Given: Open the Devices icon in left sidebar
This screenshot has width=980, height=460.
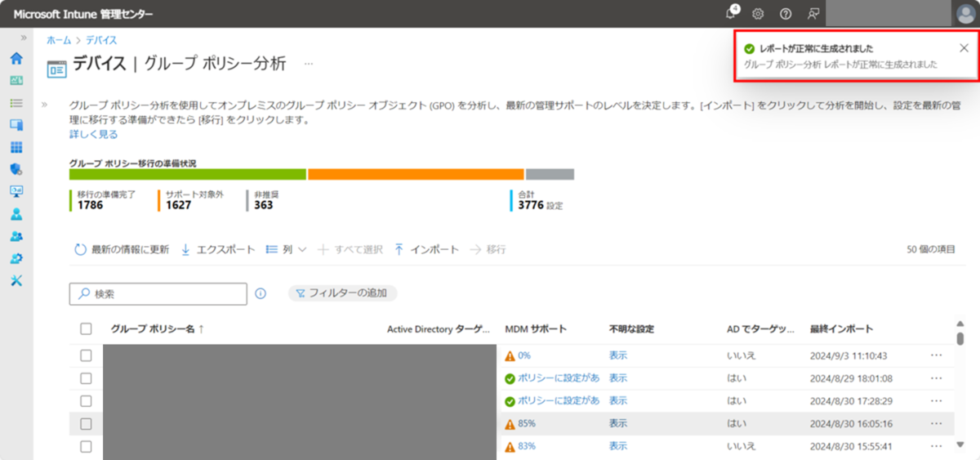Looking at the screenshot, I should [16, 125].
